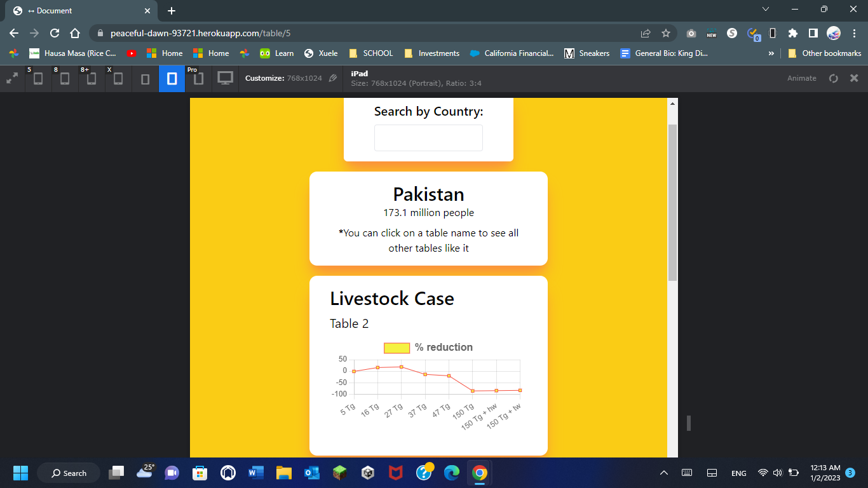Viewport: 868px width, 488px height.
Task: Open the General Bio: King Di... bookmark
Action: pyautogui.click(x=664, y=53)
